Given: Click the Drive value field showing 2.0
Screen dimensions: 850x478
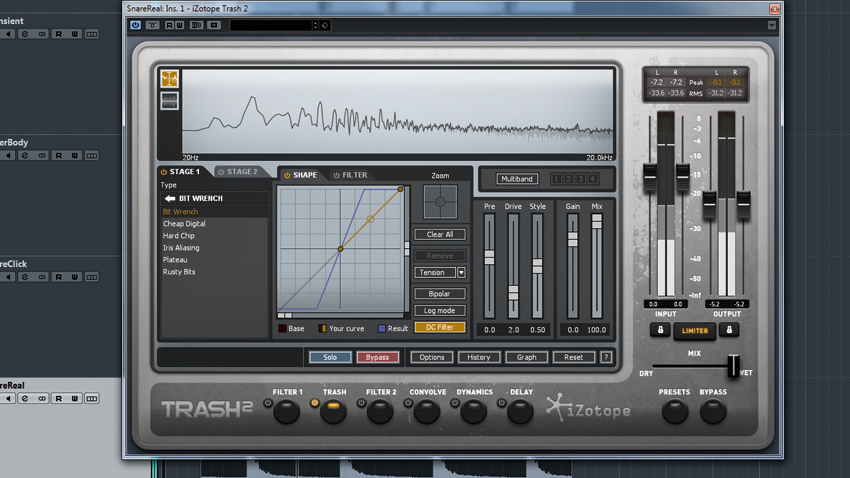Looking at the screenshot, I should pos(513,330).
